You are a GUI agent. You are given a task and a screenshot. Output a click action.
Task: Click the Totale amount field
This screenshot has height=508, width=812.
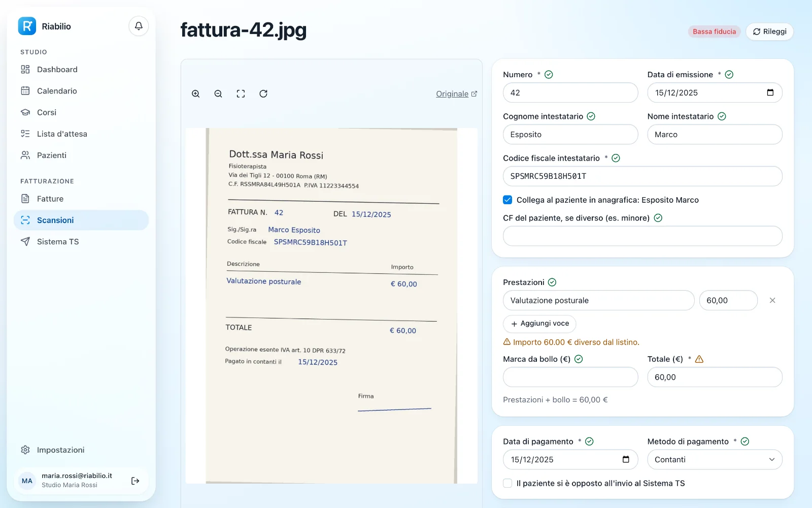pyautogui.click(x=715, y=377)
